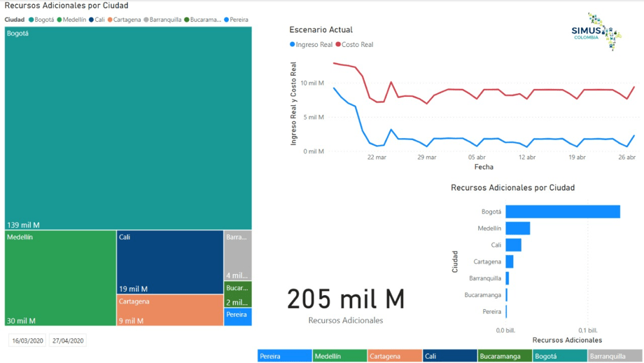This screenshot has height=363, width=644.
Task: Filter by Cartagena in the slicer
Action: click(x=394, y=356)
